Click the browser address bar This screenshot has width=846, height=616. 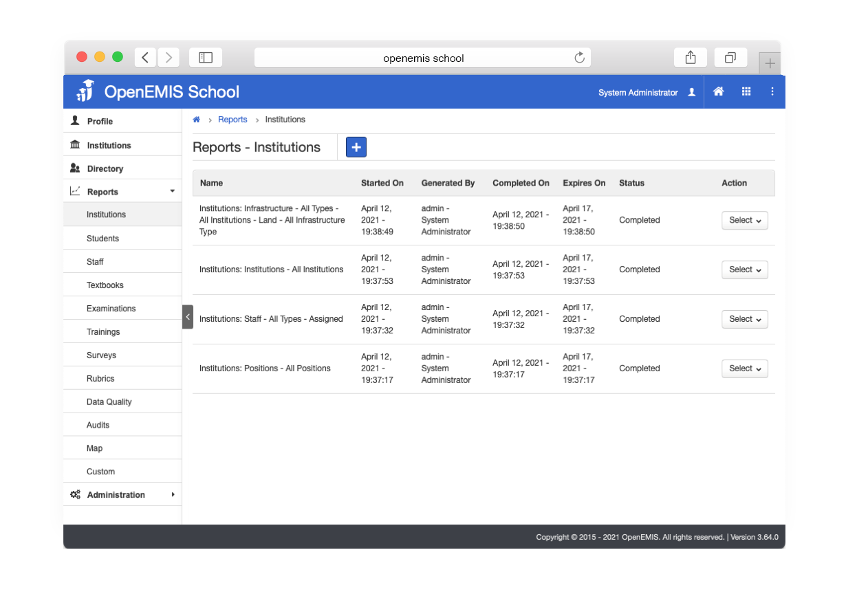(x=424, y=58)
